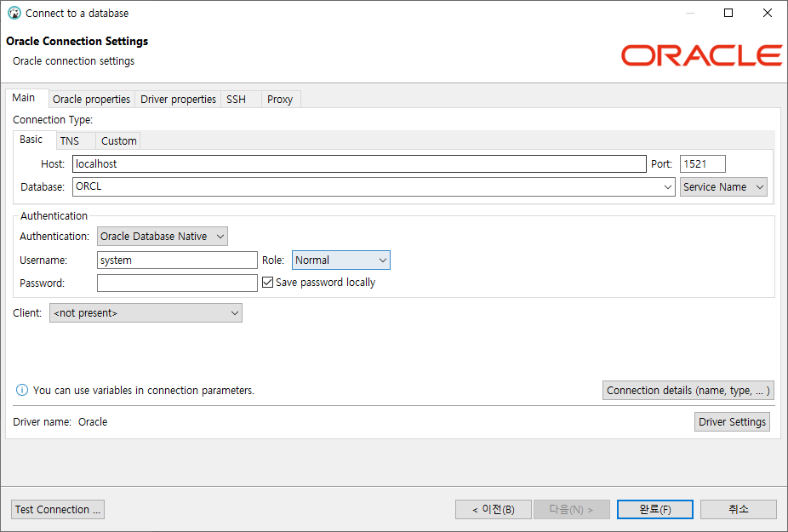Open the Service Name type dropdown
The width and height of the screenshot is (788, 532).
point(723,187)
